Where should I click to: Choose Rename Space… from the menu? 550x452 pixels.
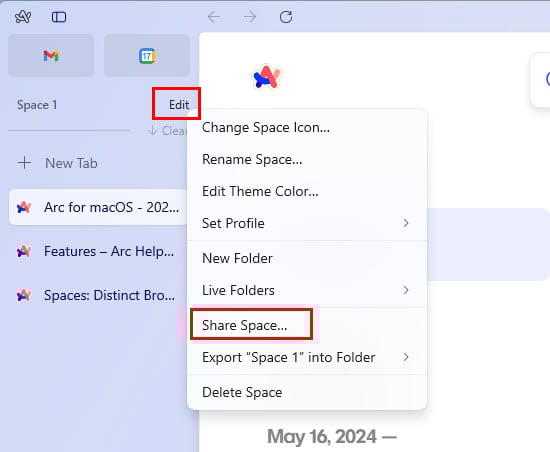(x=307, y=159)
